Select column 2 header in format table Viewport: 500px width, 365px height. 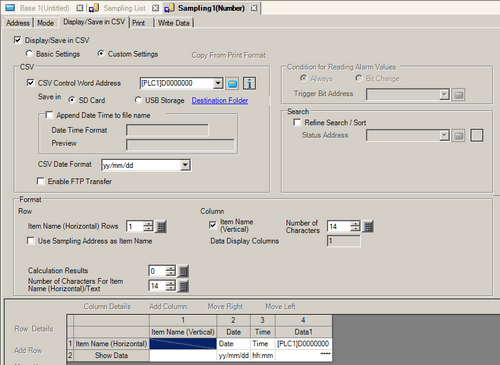233,320
